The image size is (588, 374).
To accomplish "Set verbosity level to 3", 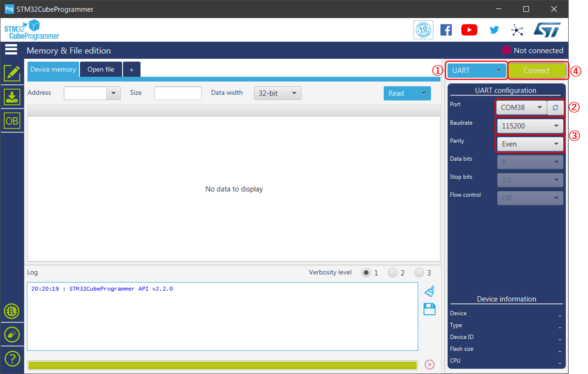I will coord(419,272).
